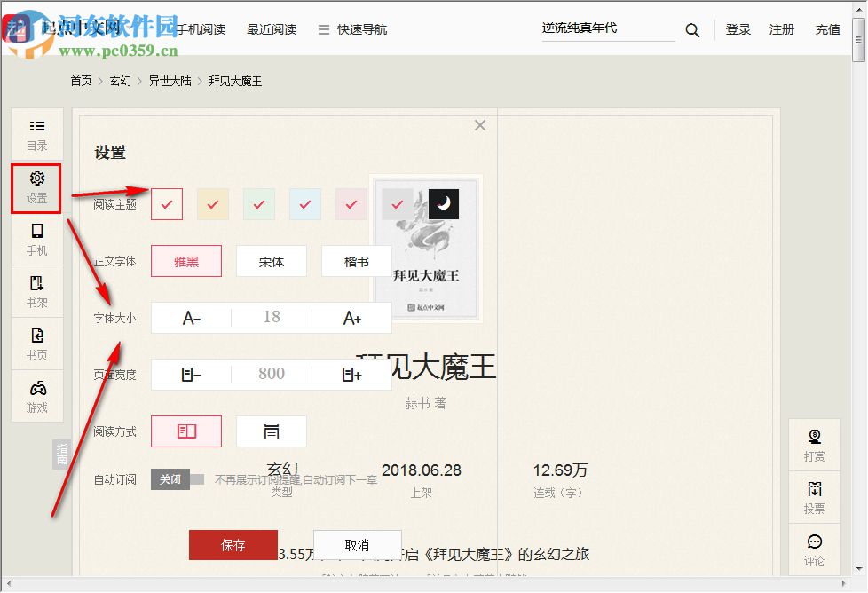Click the 投票 vote icon
Viewport: 868px width, 593px height.
814,495
